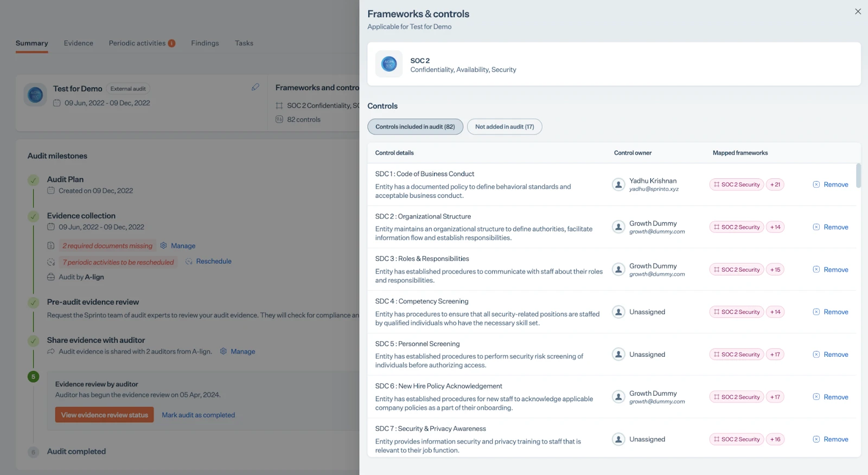Click the edit pencil icon for Test for Demo
The image size is (868, 475).
(x=255, y=87)
